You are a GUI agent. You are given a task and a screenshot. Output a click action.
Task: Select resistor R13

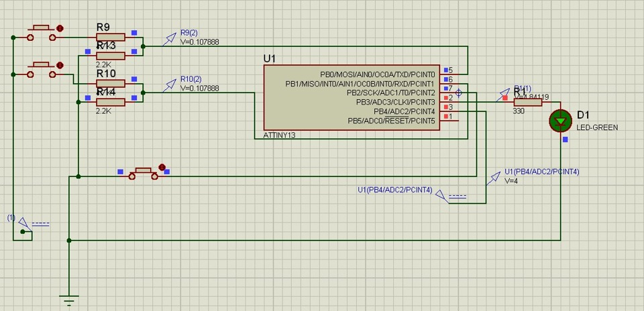(111, 56)
